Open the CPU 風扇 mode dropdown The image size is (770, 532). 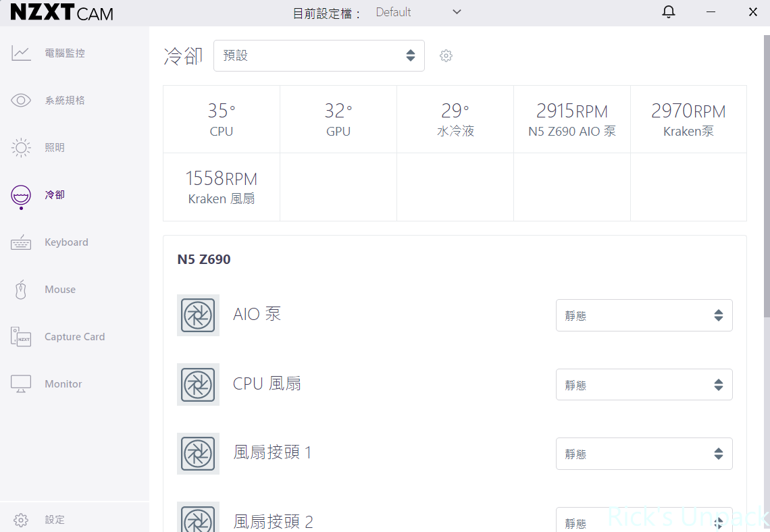(644, 385)
